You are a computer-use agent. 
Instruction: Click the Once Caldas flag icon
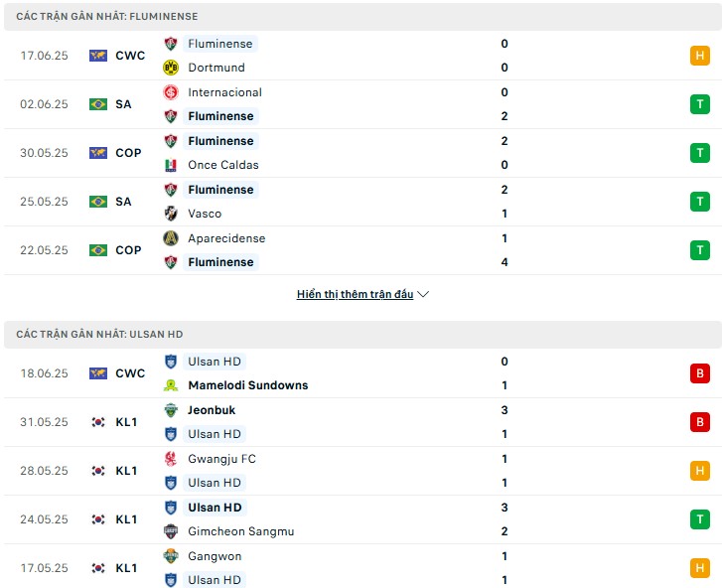point(171,165)
